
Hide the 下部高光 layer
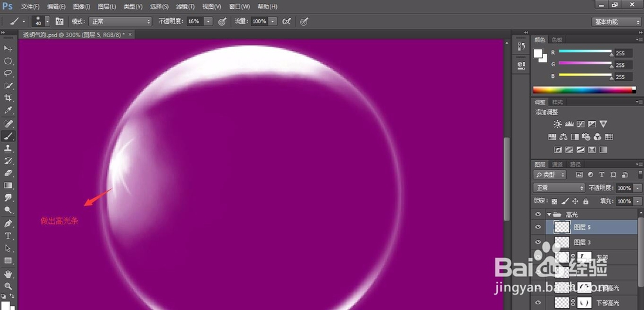point(538,303)
